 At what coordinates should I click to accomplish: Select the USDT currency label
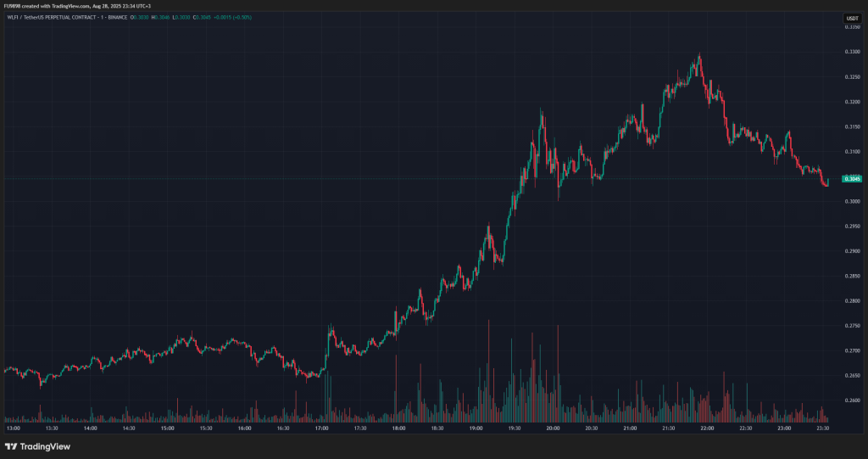pos(851,19)
